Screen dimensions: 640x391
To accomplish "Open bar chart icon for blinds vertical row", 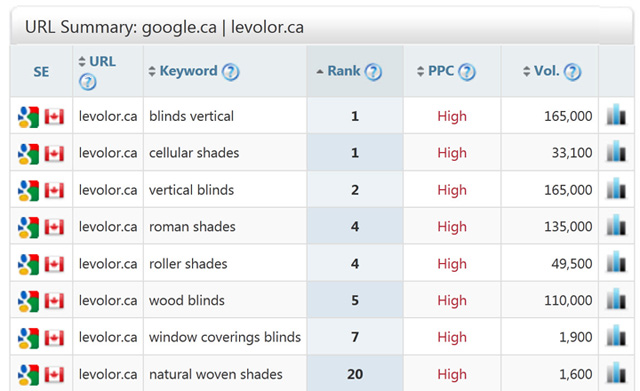I will point(616,114).
